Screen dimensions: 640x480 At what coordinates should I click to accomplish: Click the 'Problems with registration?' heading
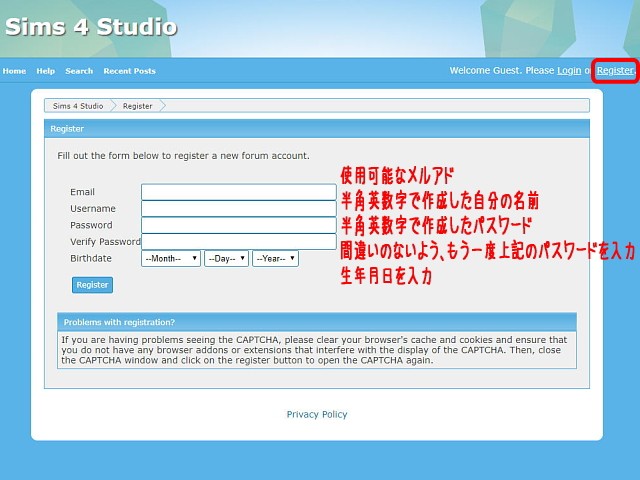point(119,322)
